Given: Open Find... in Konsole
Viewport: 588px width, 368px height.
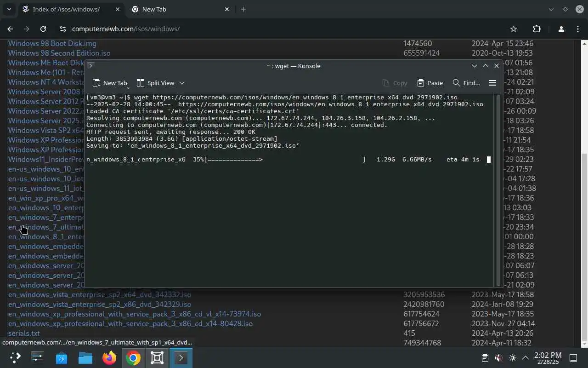Looking at the screenshot, I should (x=466, y=83).
